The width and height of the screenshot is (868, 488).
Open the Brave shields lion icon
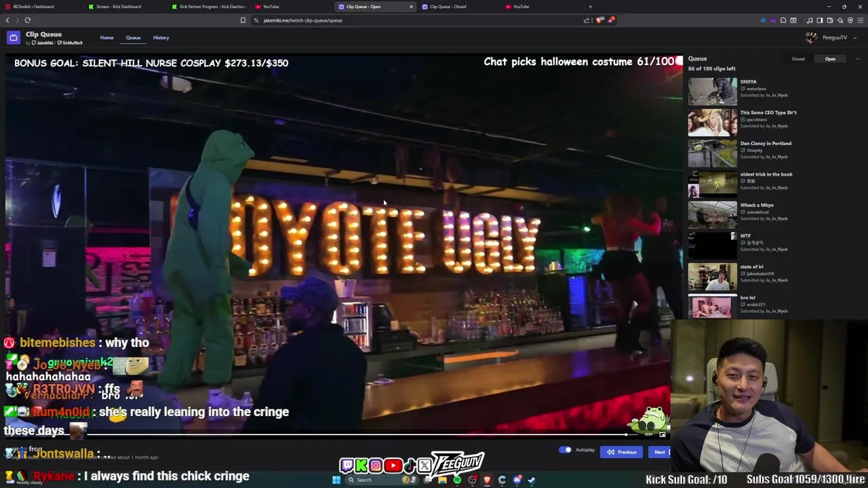pyautogui.click(x=599, y=20)
